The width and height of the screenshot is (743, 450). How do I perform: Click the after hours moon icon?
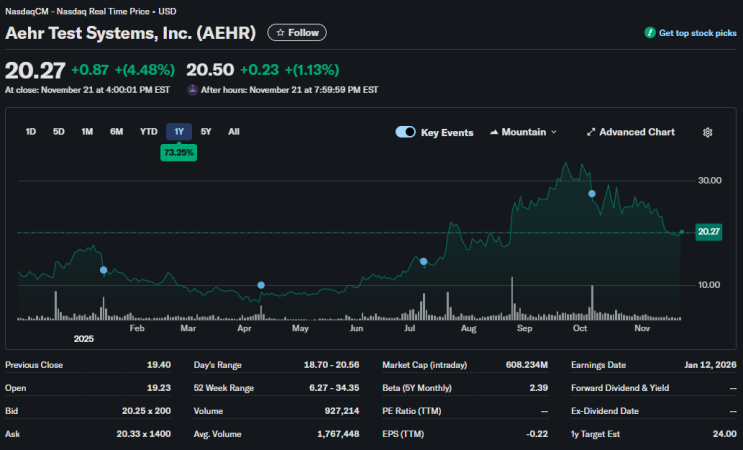coord(192,90)
